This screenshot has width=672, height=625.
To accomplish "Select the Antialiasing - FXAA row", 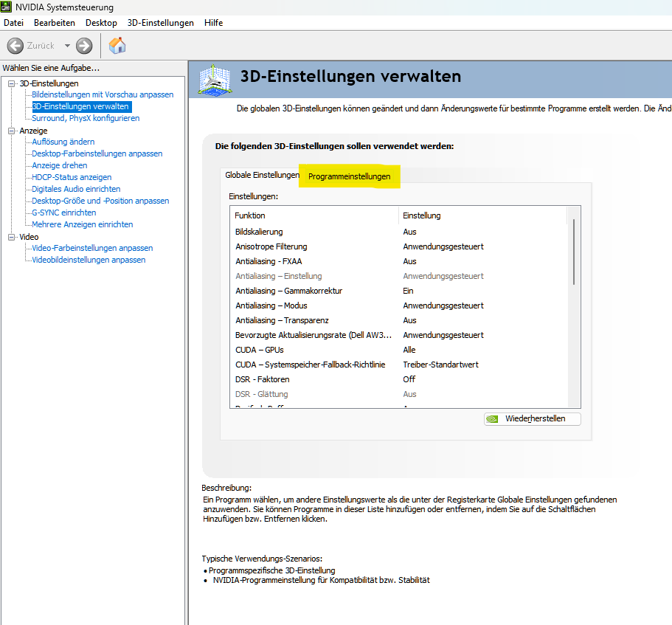I will point(398,261).
